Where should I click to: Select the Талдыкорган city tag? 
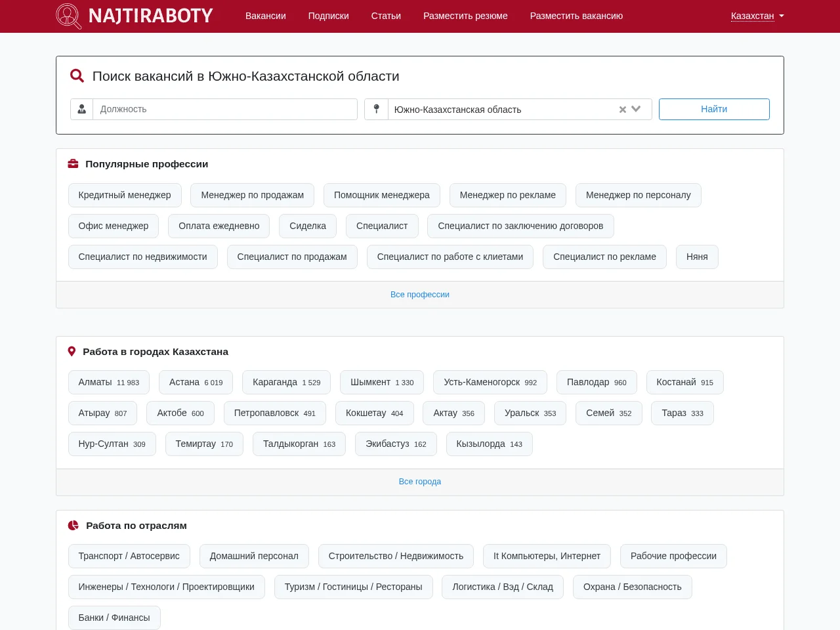299,444
